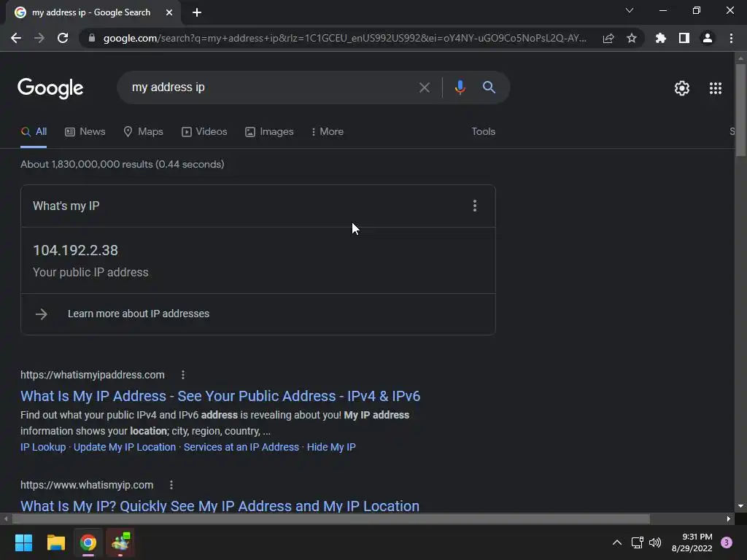Show hidden system tray icons

click(x=616, y=542)
